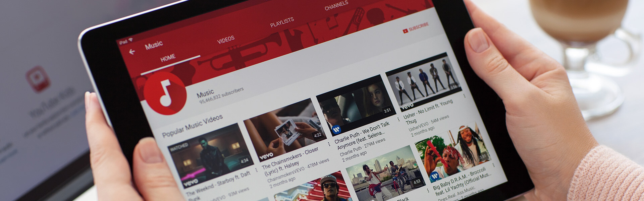Image resolution: width=644 pixels, height=201 pixels.
Task: Click the '95,466,832 subscribers' text
Action: click(222, 95)
